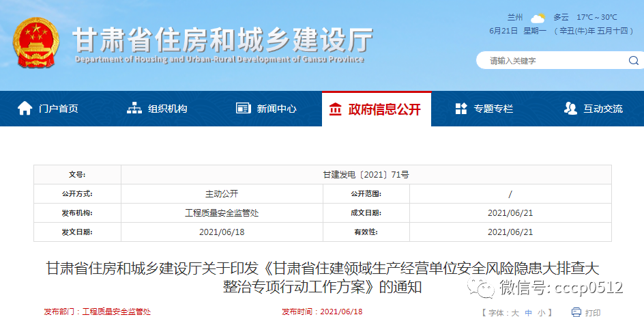Click the lunar date (辛丑(牛)年 五月十四)
Screen dimensions: 644x317
(594, 31)
